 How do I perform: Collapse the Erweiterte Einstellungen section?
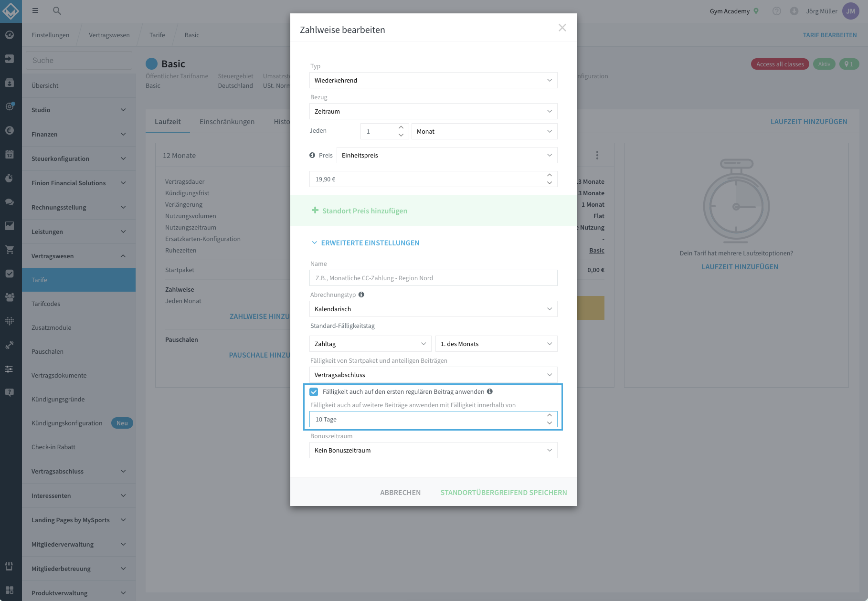(365, 243)
